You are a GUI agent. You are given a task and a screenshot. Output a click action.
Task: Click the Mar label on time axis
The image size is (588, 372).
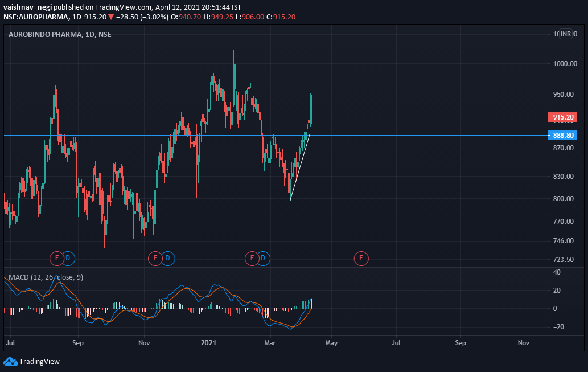[270, 343]
